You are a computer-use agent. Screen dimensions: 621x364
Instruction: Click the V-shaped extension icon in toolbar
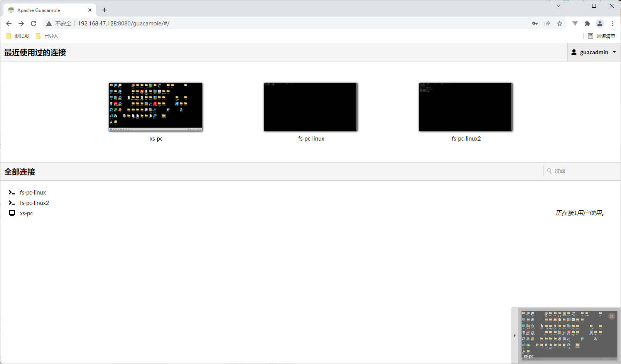point(575,23)
